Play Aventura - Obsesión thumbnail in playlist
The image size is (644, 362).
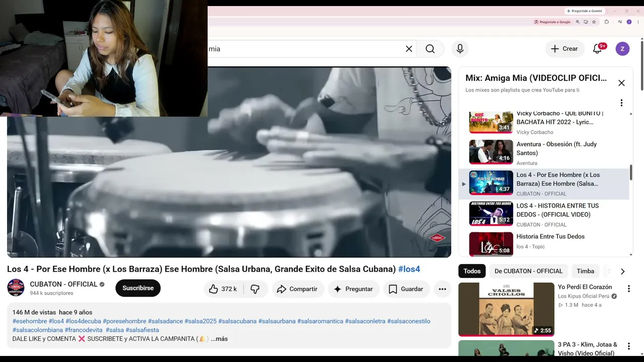491,152
